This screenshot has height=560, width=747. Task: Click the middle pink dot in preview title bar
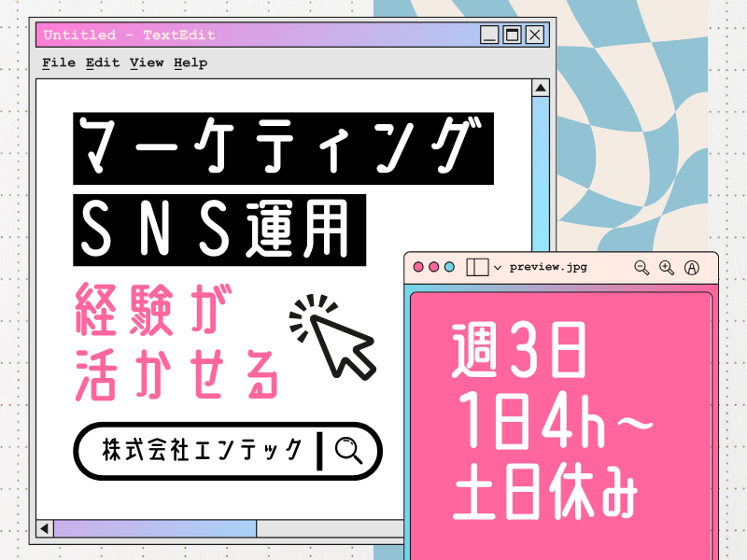tap(434, 267)
